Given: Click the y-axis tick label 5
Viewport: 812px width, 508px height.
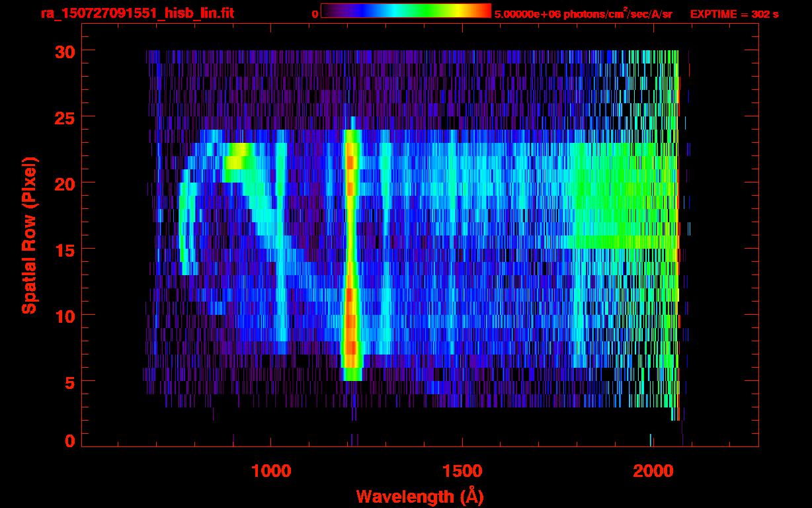Looking at the screenshot, I should (x=69, y=382).
